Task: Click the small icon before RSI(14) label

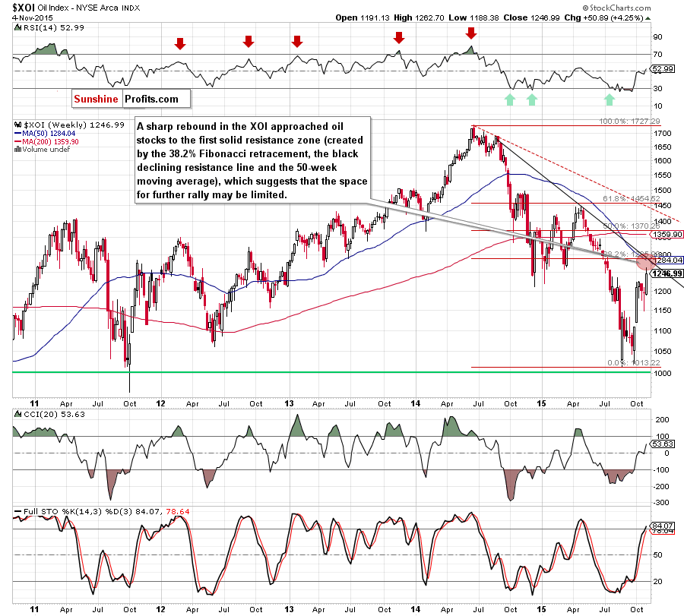Action: click(18, 27)
